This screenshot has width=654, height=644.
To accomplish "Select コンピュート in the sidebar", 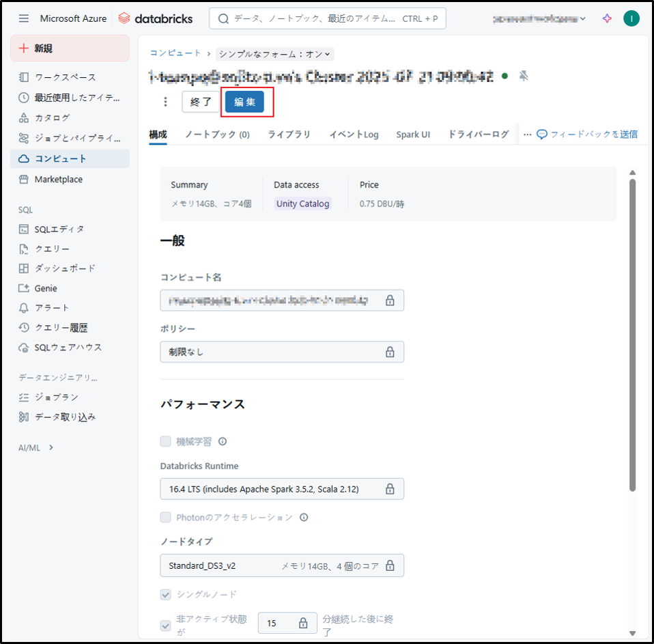I will 70,158.
